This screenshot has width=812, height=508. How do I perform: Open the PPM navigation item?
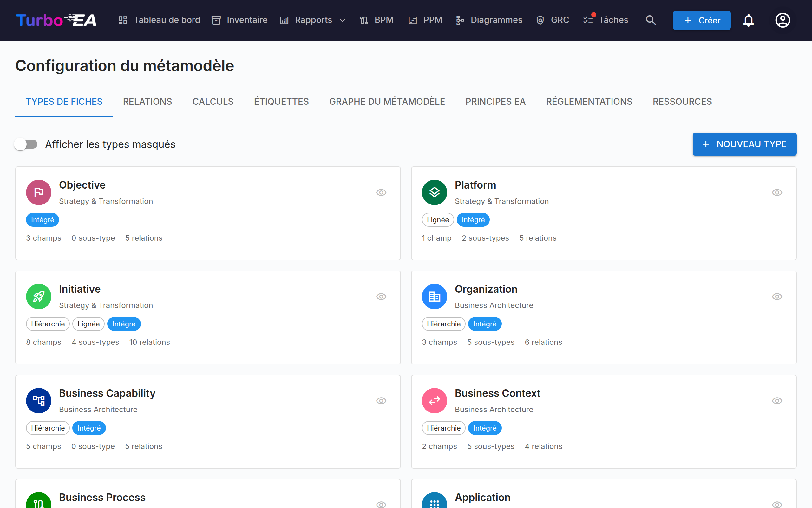click(x=425, y=20)
